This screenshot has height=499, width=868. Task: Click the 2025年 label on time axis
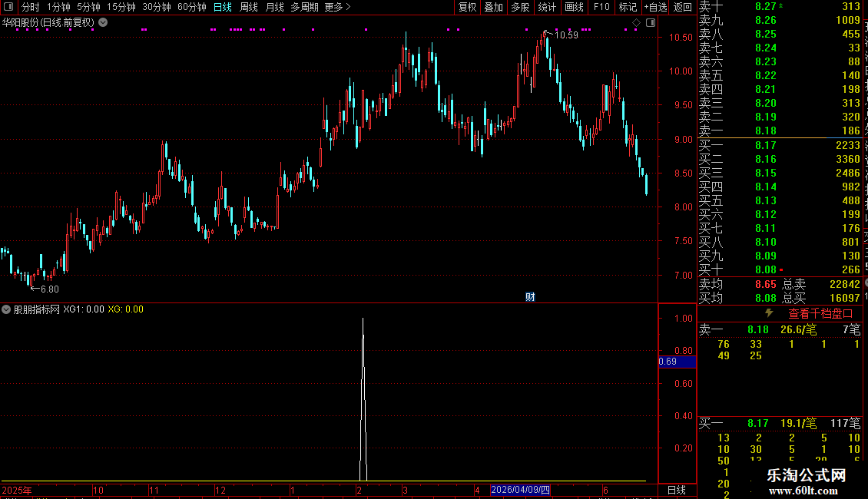click(17, 490)
